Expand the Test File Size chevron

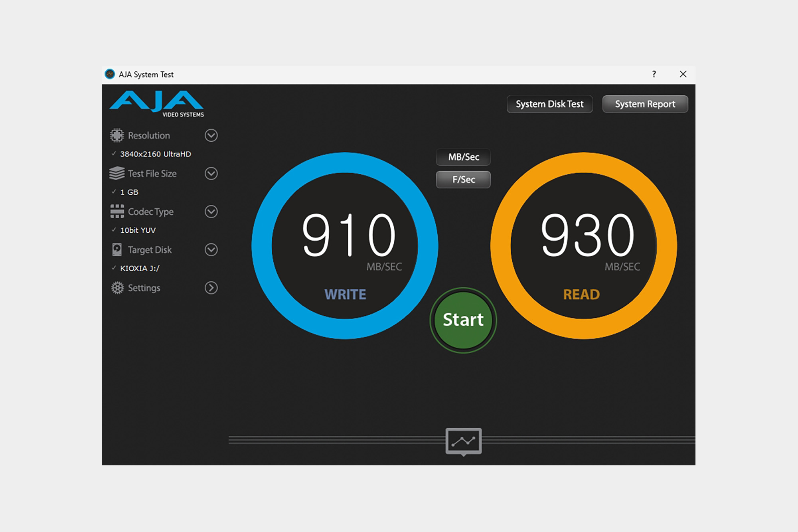tap(211, 173)
